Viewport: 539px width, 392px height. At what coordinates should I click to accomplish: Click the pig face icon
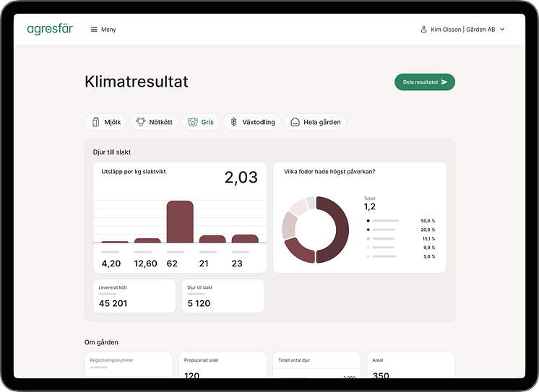[192, 122]
